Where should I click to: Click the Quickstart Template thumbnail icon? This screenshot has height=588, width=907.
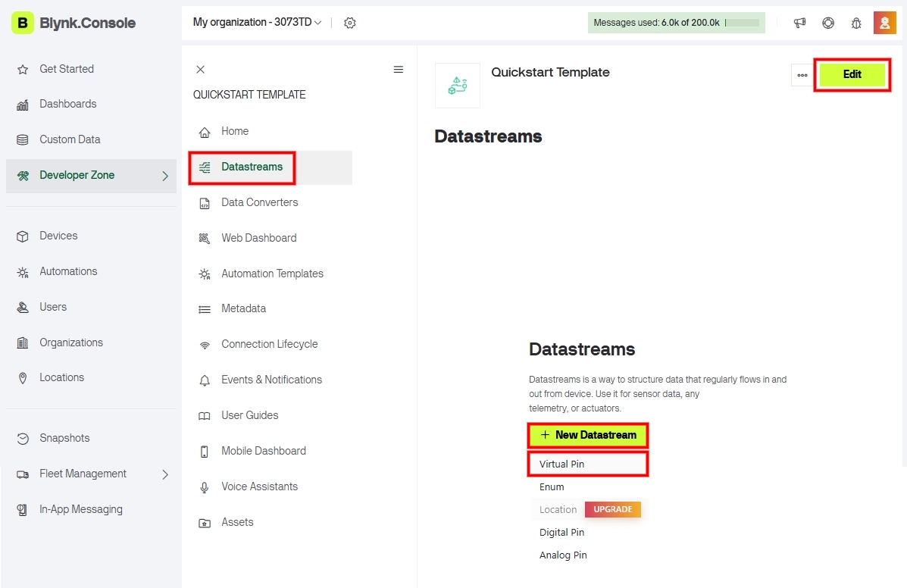(x=457, y=86)
